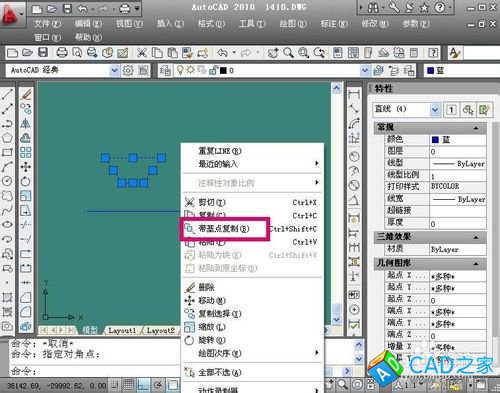Switch to the Layout1 tab
Viewport: 500px width, 393px height.
pyautogui.click(x=122, y=330)
